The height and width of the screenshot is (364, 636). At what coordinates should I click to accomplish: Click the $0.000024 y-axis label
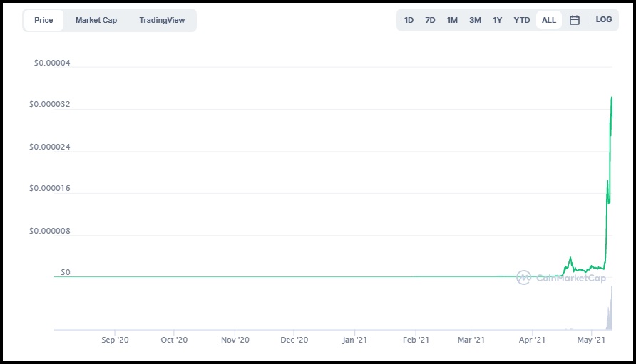click(x=49, y=147)
